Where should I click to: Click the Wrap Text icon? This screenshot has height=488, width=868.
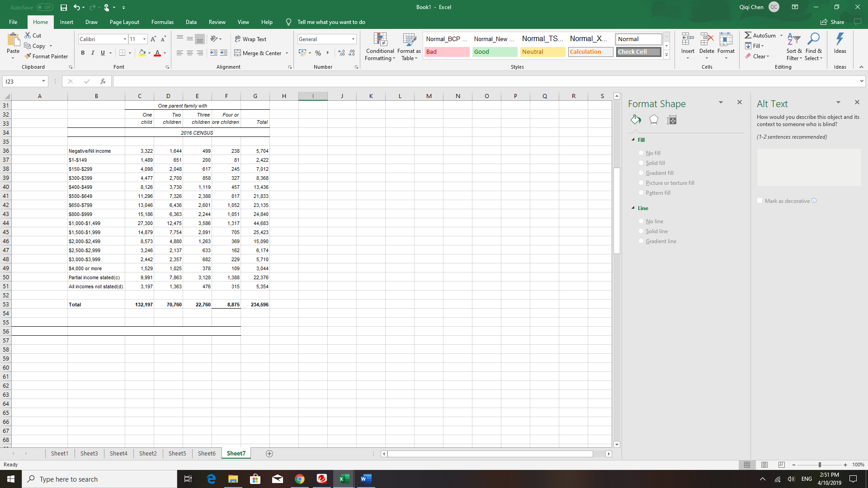(x=238, y=39)
